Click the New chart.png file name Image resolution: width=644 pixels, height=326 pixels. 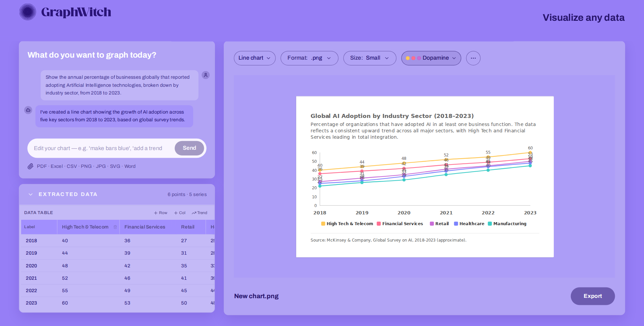tap(256, 296)
